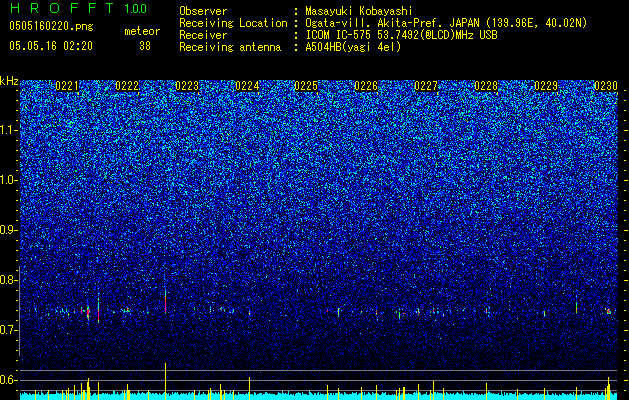Select the version number 1.0.0
Image resolution: width=629 pixels, height=400 pixels.
point(136,8)
